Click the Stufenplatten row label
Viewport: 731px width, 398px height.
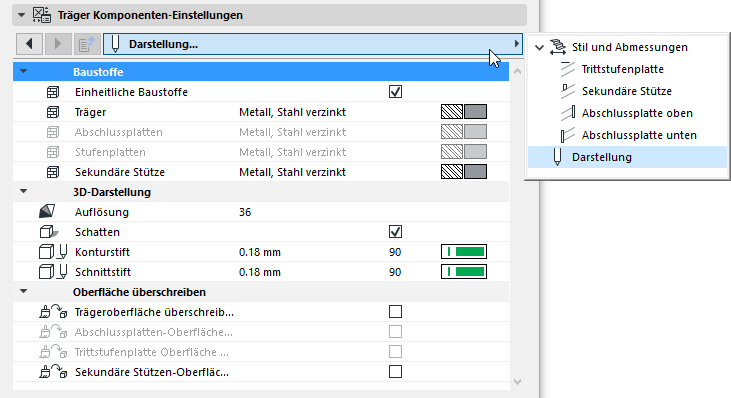(110, 152)
